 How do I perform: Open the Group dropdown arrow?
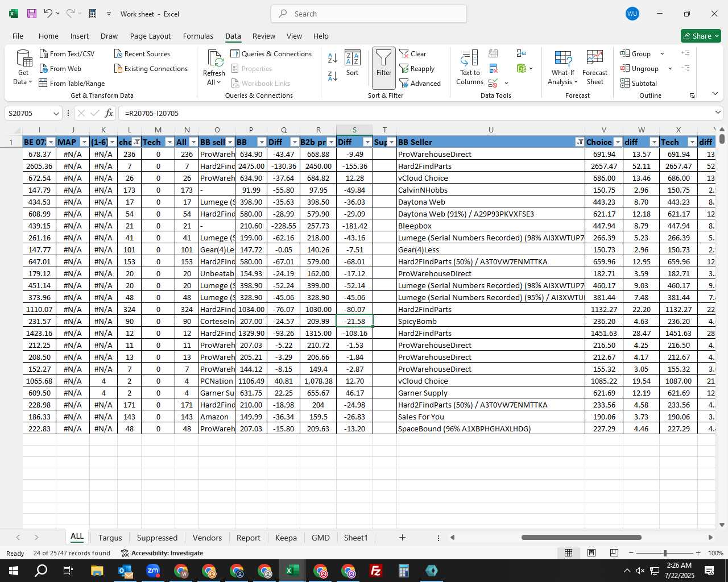(662, 54)
